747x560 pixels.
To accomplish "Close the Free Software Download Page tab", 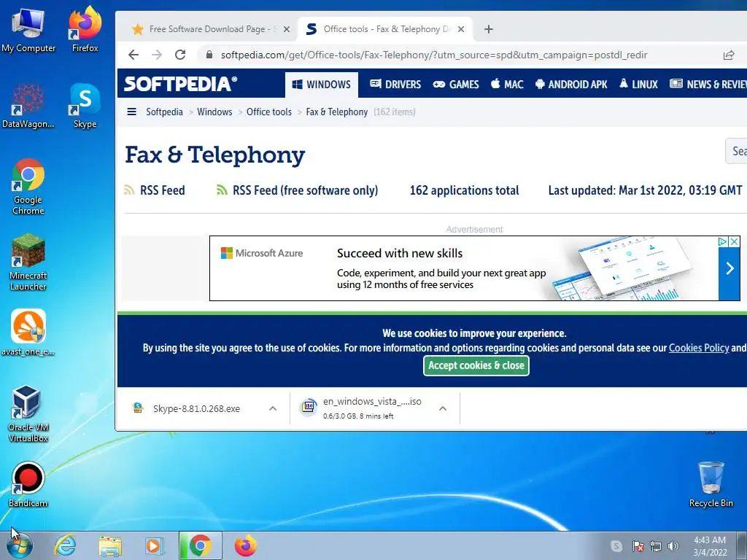I will coord(286,29).
